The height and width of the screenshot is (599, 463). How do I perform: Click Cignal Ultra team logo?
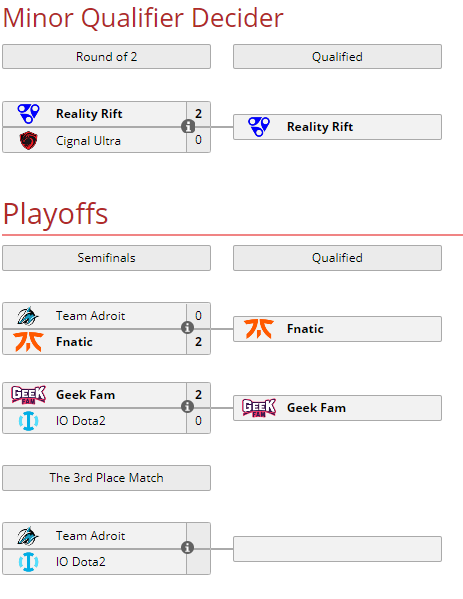point(29,141)
